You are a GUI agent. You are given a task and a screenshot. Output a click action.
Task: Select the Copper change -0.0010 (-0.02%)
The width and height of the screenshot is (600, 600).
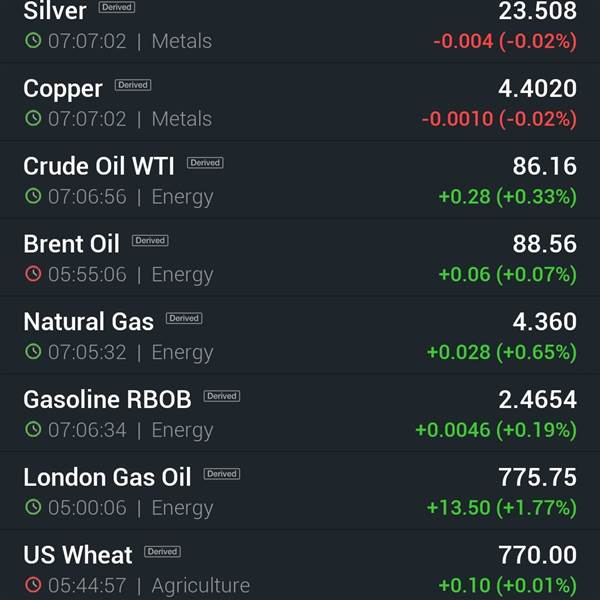coord(499,119)
